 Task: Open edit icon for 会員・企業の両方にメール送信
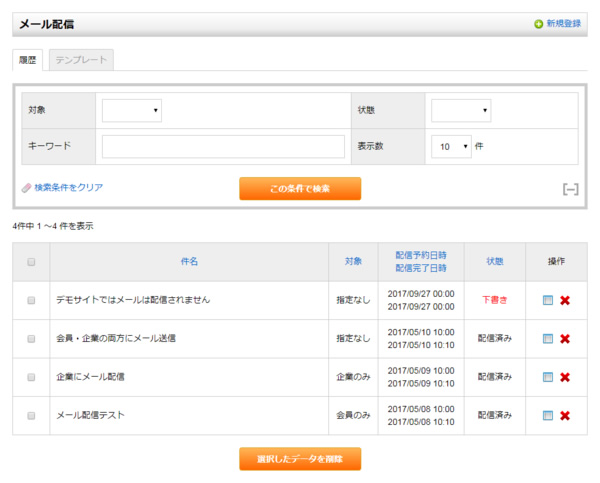[x=548, y=339]
